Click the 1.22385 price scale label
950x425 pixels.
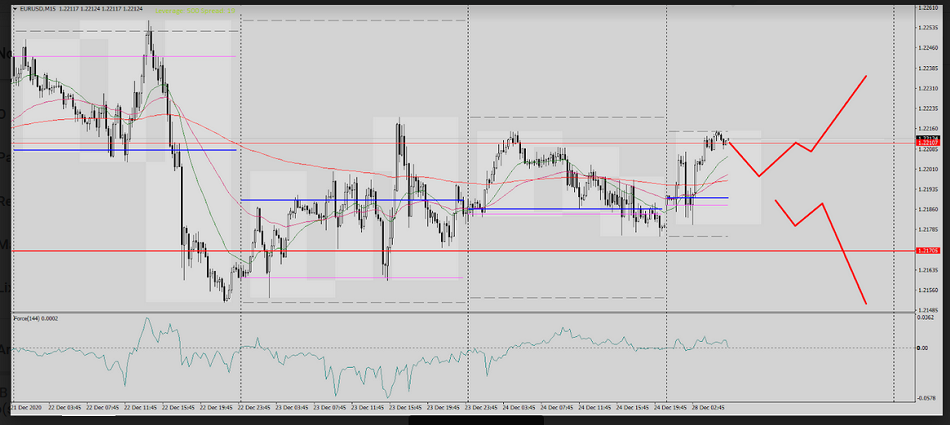tap(926, 67)
